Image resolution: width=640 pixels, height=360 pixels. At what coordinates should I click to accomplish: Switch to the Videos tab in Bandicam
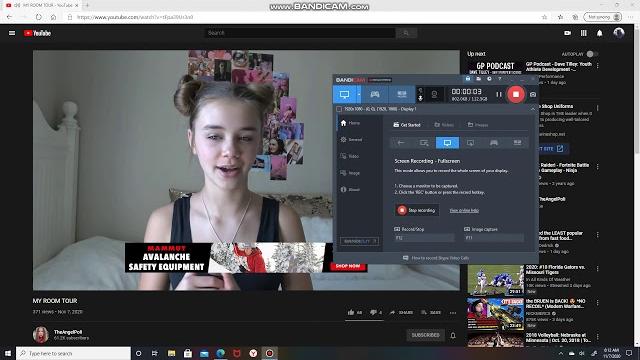pos(444,125)
